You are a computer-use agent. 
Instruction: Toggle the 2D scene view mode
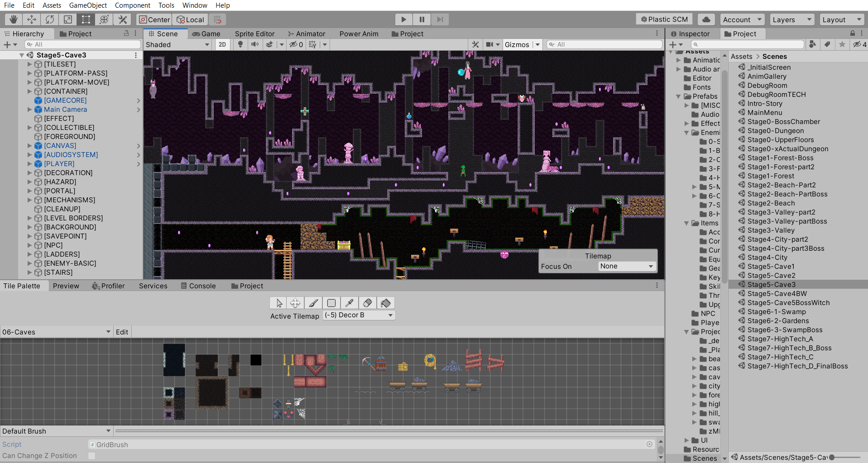pos(222,44)
